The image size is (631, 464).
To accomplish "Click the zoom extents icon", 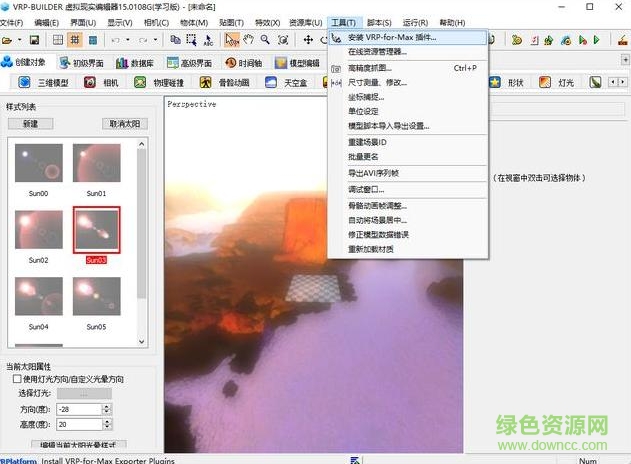I will (283, 40).
